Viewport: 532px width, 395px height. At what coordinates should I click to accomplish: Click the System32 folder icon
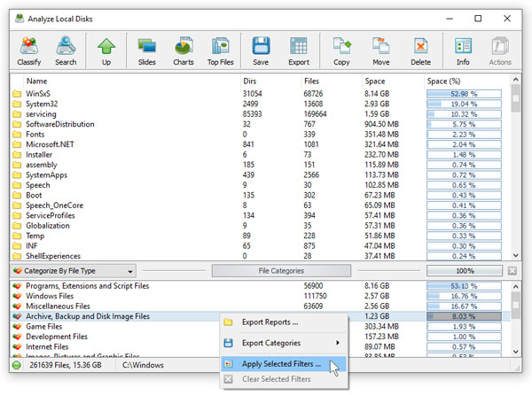pyautogui.click(x=17, y=104)
